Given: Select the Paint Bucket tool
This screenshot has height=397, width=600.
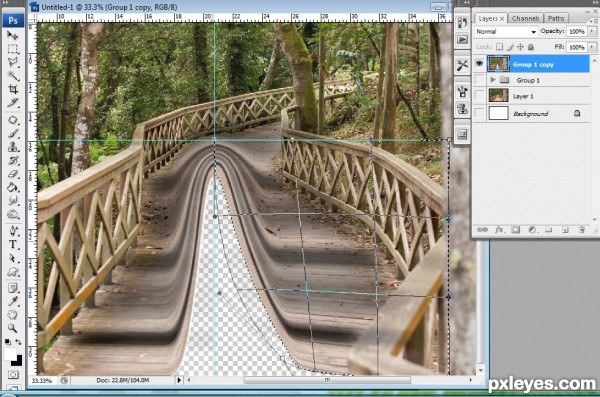Looking at the screenshot, I should 13,187.
